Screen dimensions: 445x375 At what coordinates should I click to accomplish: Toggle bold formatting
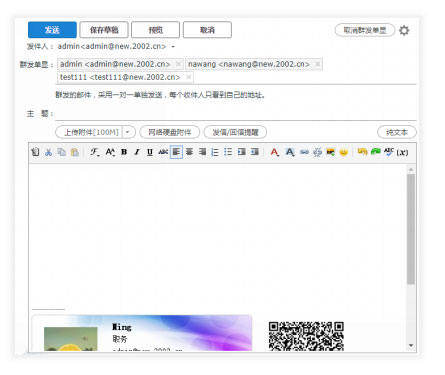point(124,152)
